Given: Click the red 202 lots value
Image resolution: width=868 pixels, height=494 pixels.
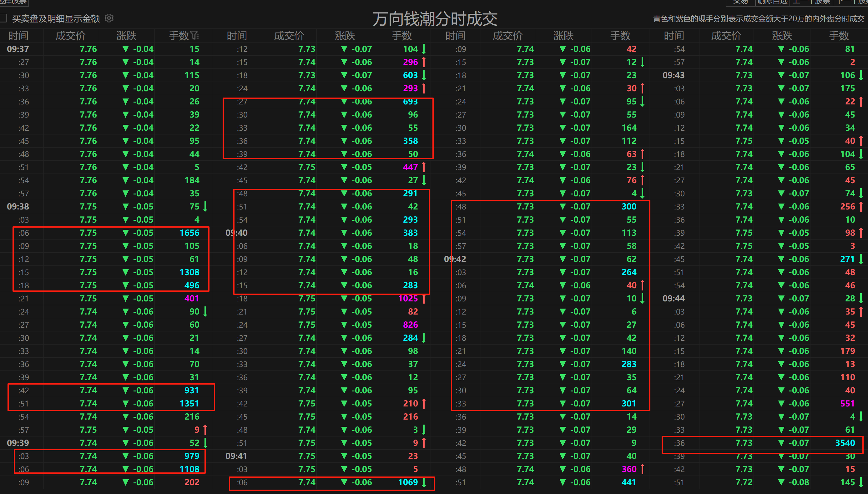Looking at the screenshot, I should 192,482.
